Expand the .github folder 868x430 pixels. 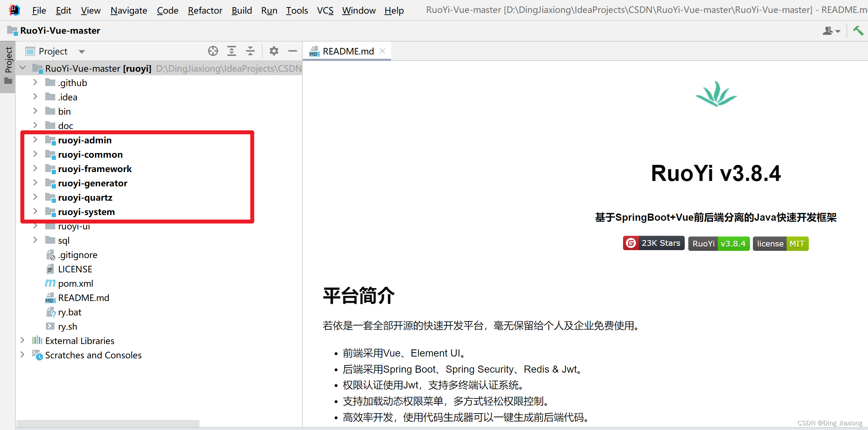[x=35, y=82]
